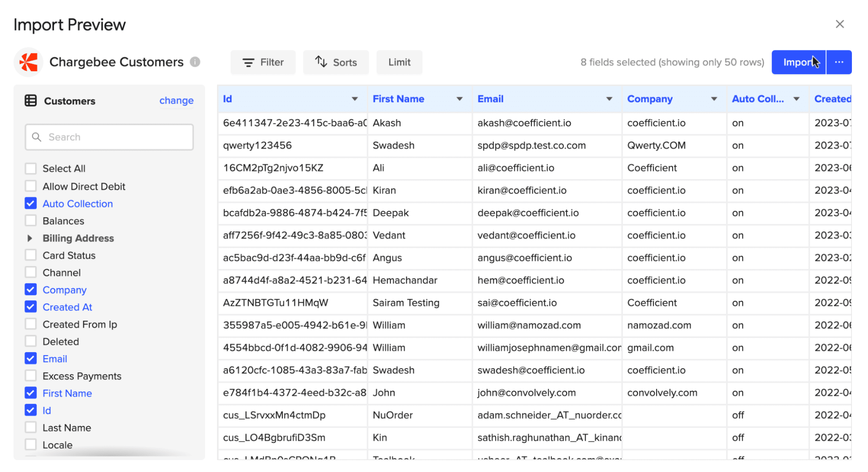Set a row Limit
The image size is (868, 472).
click(399, 62)
